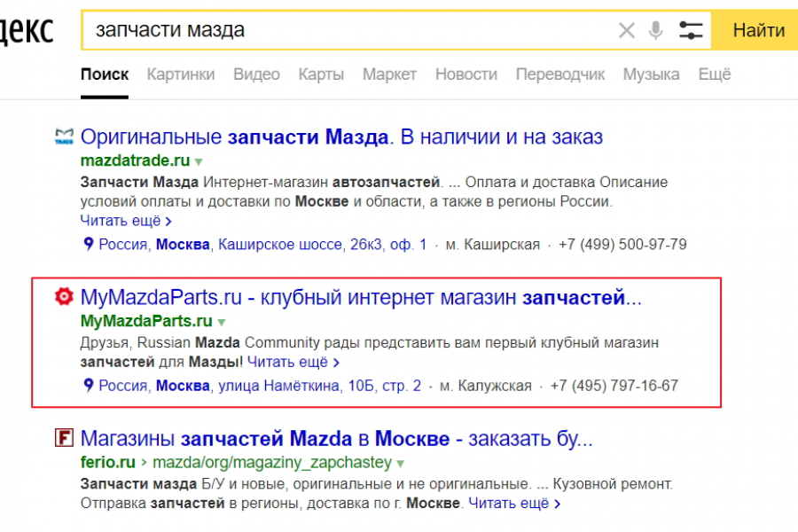This screenshot has width=798, height=532.
Task: Expand dropdown arrow next to MyMazdaParts.ru
Action: [x=222, y=322]
